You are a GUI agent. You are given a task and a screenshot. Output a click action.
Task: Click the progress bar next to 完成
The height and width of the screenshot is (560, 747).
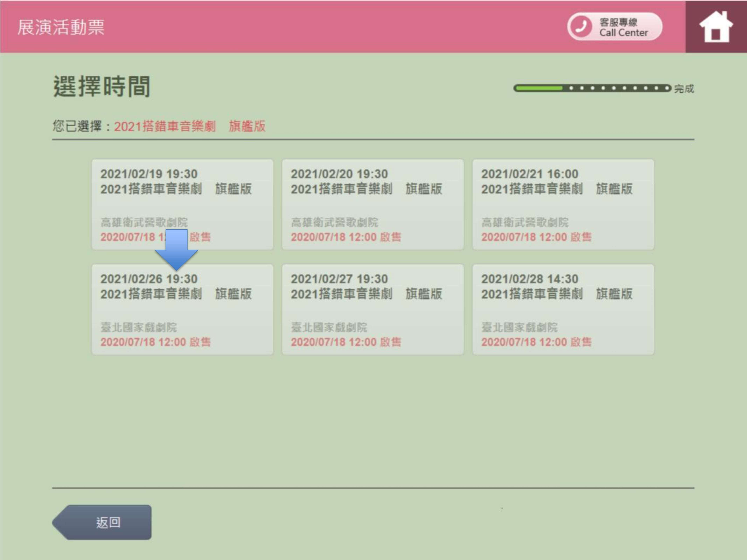(x=592, y=88)
